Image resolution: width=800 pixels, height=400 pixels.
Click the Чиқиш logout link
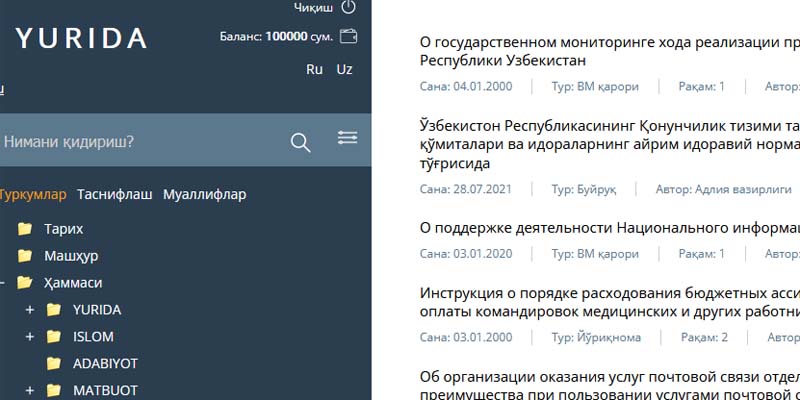click(313, 7)
